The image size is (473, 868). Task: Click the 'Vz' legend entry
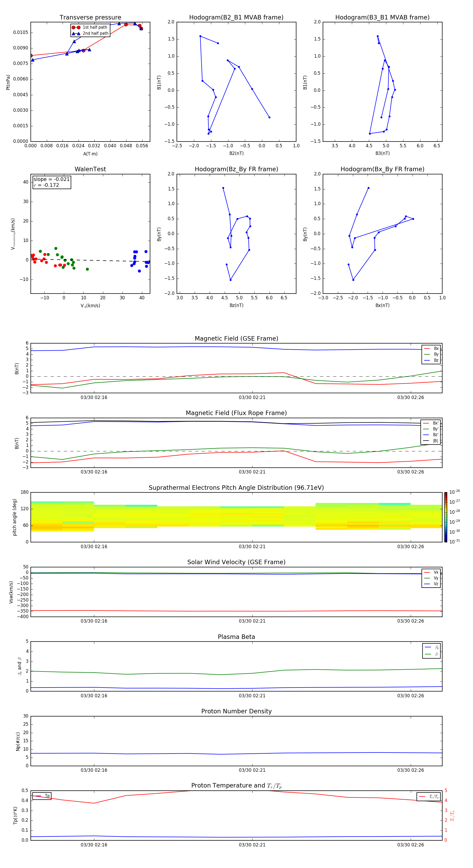[431, 584]
